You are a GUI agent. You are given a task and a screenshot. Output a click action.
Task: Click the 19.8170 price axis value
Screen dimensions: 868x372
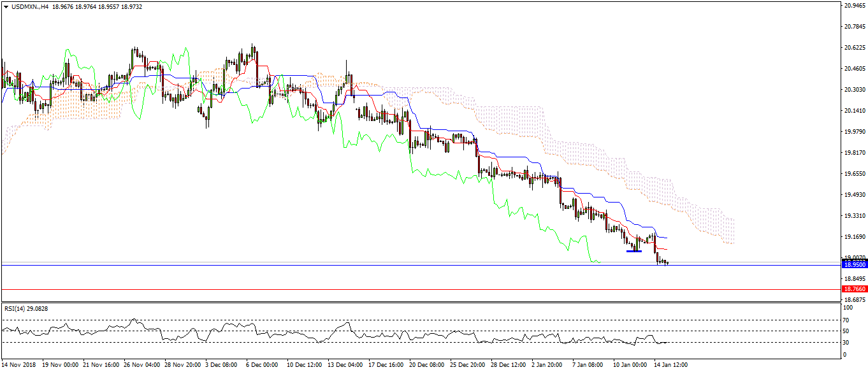point(854,153)
